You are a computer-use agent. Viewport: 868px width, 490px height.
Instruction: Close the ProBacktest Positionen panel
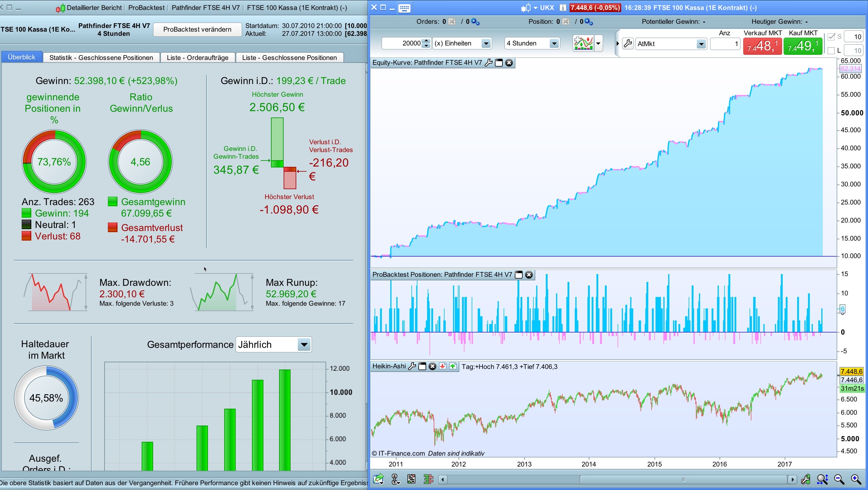pos(529,275)
